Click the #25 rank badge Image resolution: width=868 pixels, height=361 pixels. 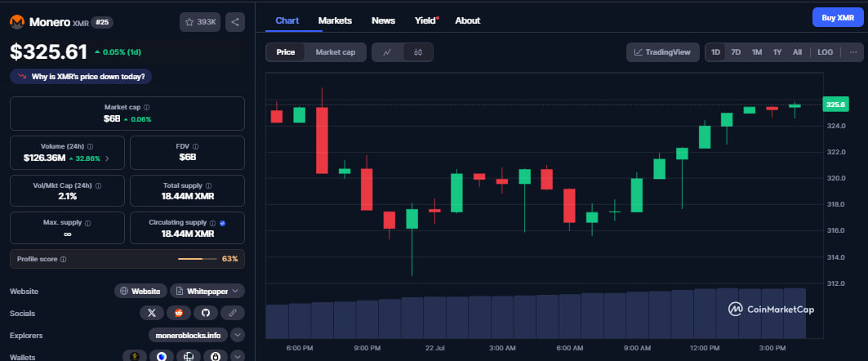102,22
